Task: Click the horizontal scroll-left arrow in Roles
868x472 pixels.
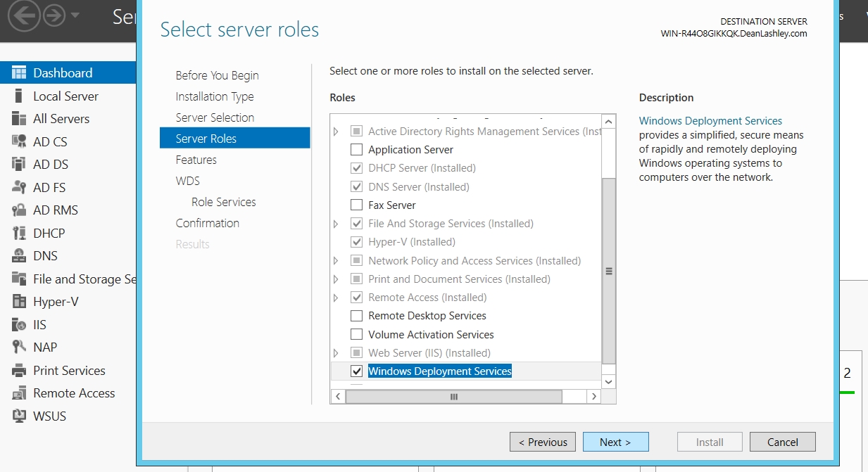Action: coord(338,397)
